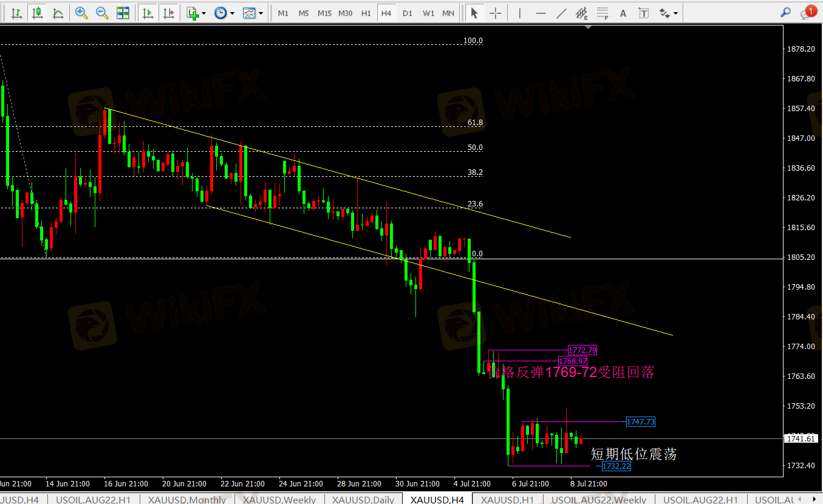The width and height of the screenshot is (823, 504).
Task: Toggle the candlestick chart mode
Action: [38, 13]
